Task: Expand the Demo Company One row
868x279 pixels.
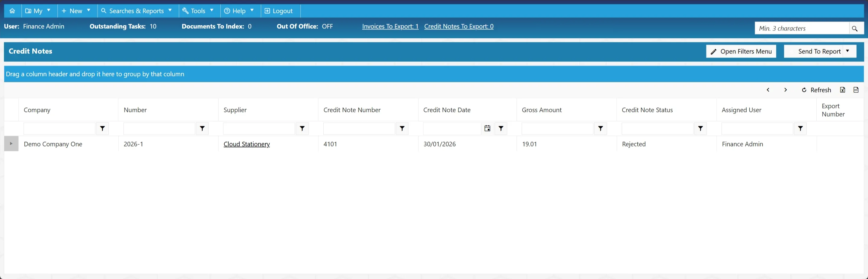Action: coord(11,144)
